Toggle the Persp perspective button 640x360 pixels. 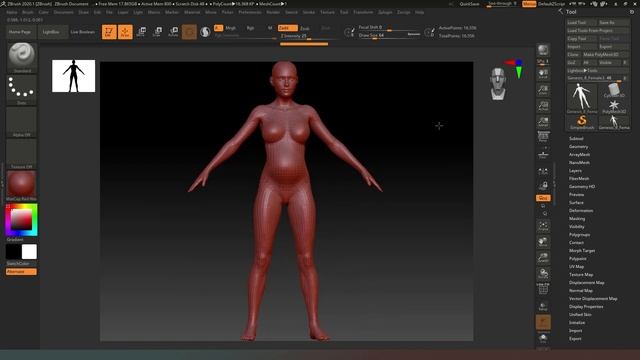pos(543,137)
